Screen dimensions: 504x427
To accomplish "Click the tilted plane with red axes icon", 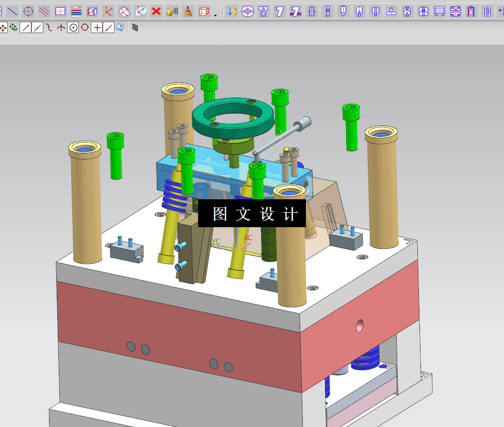I will pyautogui.click(x=124, y=11).
